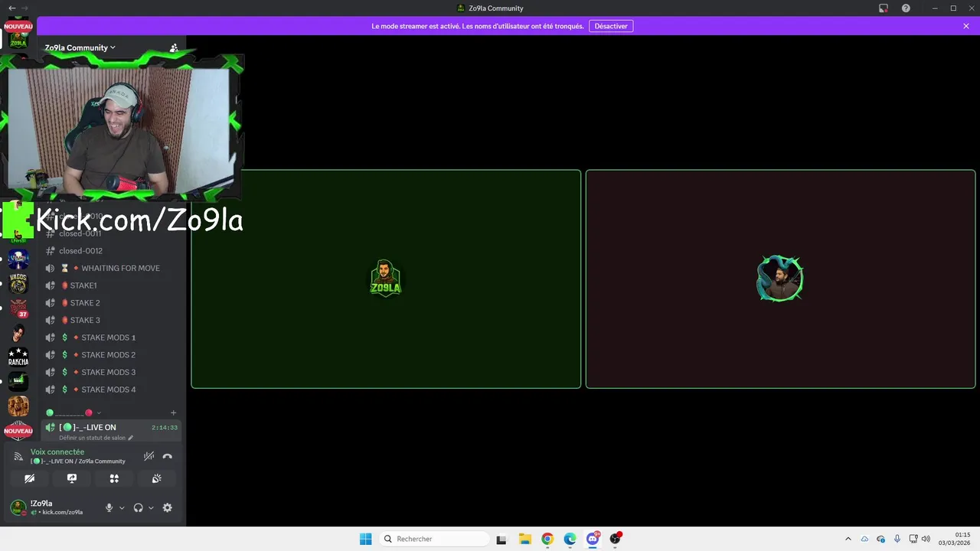Join the STAKE MODS 4 voice channel
The image size is (980, 551).
[x=112, y=390]
